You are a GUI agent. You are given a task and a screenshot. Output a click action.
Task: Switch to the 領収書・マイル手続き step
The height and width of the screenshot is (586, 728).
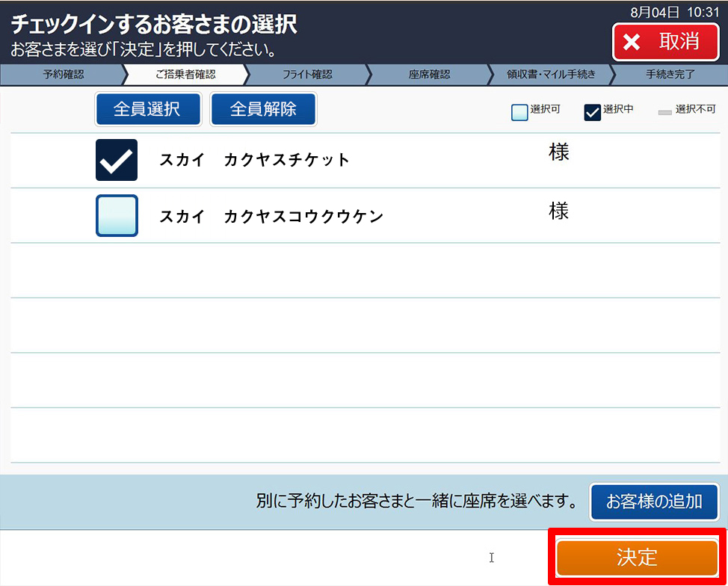click(x=551, y=75)
